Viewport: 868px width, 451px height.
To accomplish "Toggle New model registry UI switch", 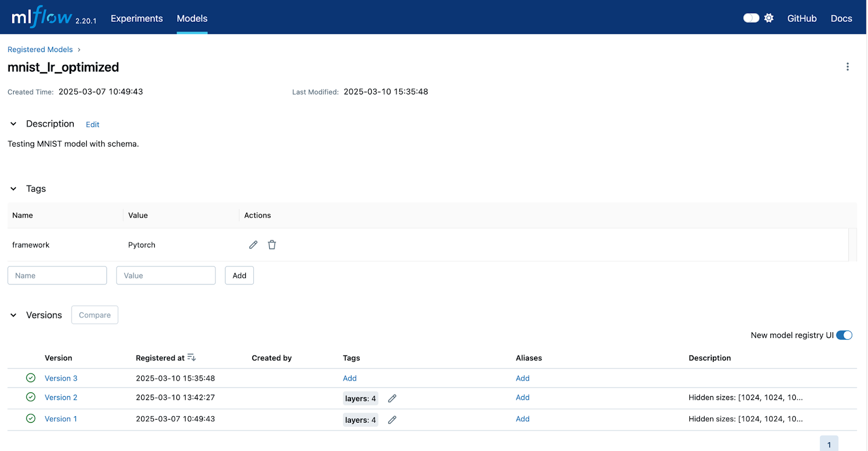I will tap(844, 335).
